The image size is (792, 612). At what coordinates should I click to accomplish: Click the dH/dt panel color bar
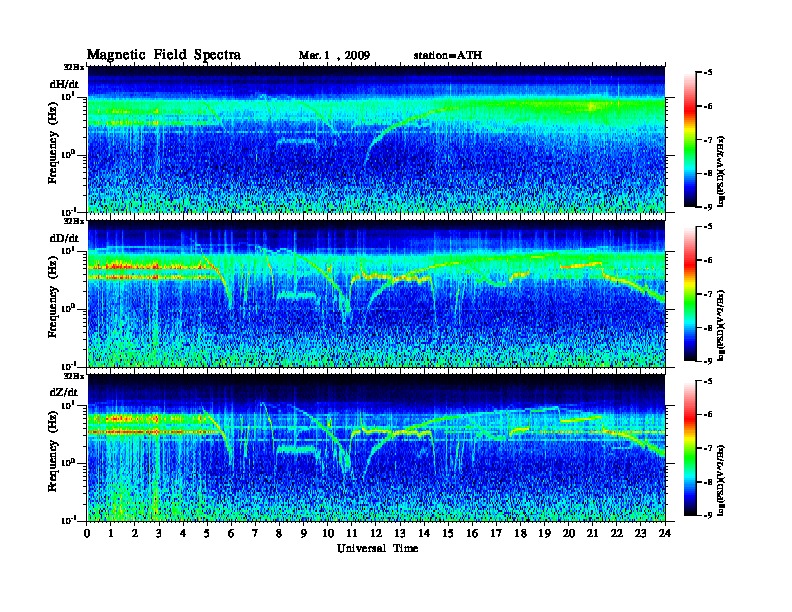(690, 139)
